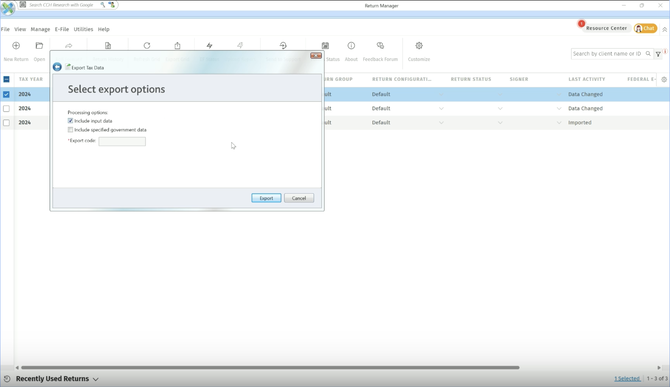Click the Export Grid upload icon
Image resolution: width=670 pixels, height=387 pixels.
point(177,46)
